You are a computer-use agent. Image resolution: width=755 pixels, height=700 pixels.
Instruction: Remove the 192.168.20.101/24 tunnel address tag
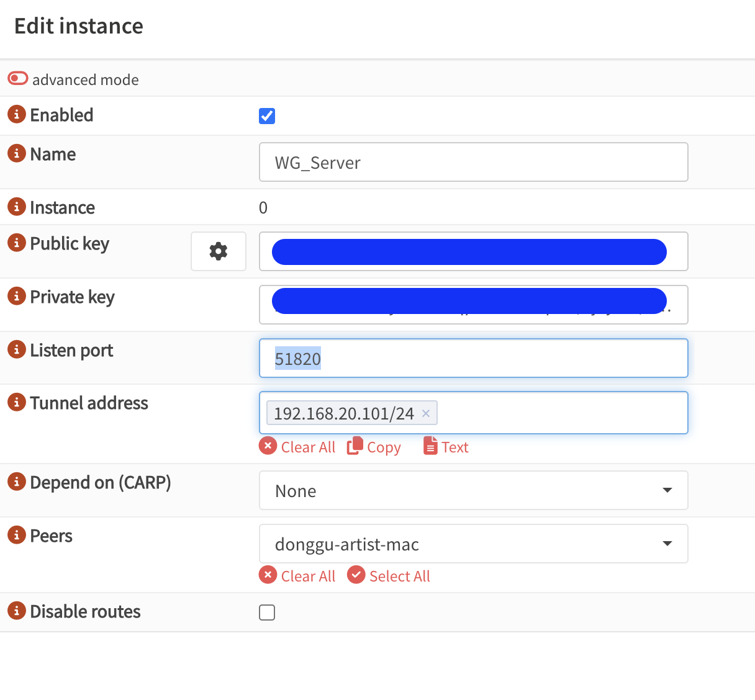[426, 413]
